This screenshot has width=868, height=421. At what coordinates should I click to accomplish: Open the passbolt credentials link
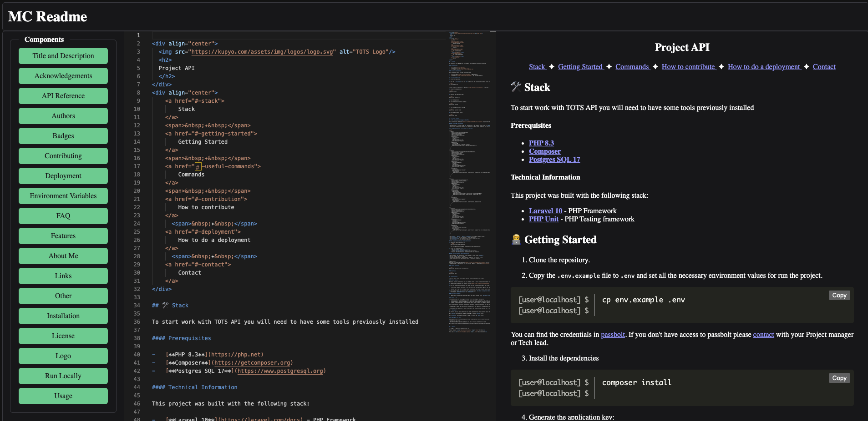point(613,335)
